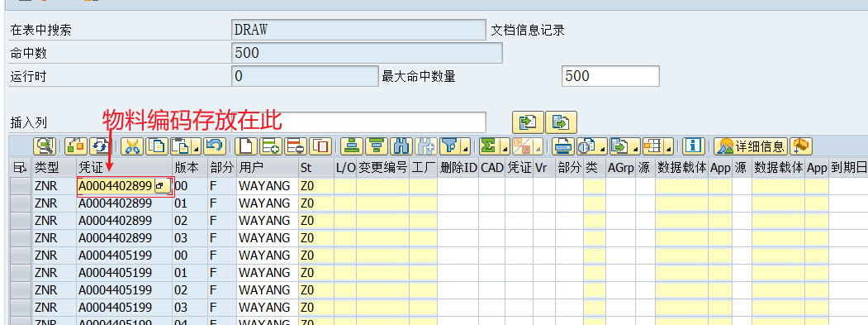The width and height of the screenshot is (868, 325).
Task: Click the Cut scissors icon
Action: click(132, 146)
